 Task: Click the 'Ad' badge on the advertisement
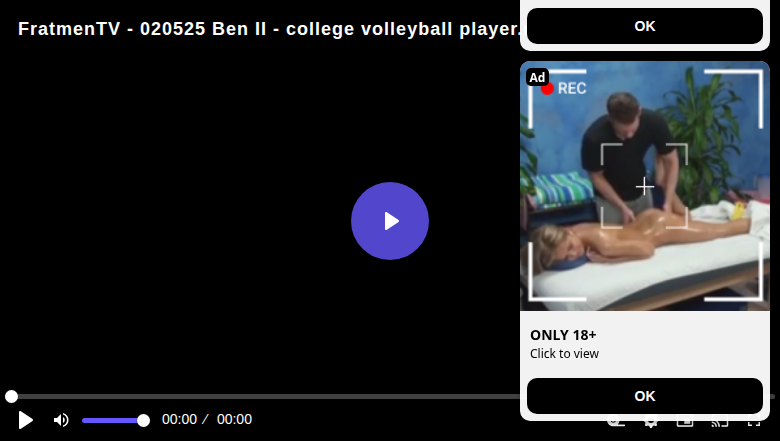point(537,77)
